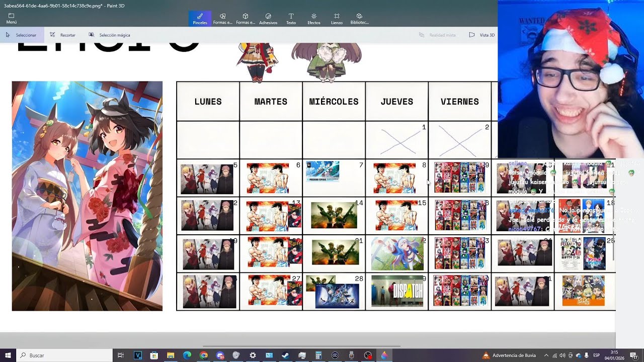Open the clock showing 3:15
Screen dimensions: 644x362
click(x=614, y=355)
